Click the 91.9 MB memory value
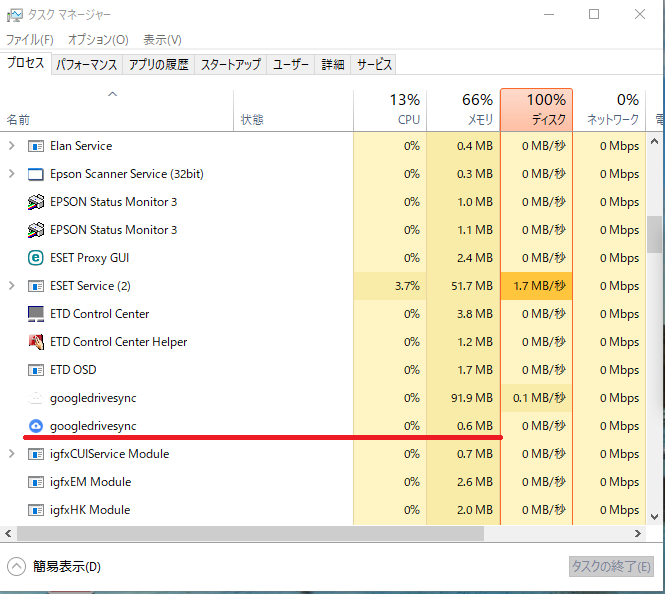 pos(472,398)
